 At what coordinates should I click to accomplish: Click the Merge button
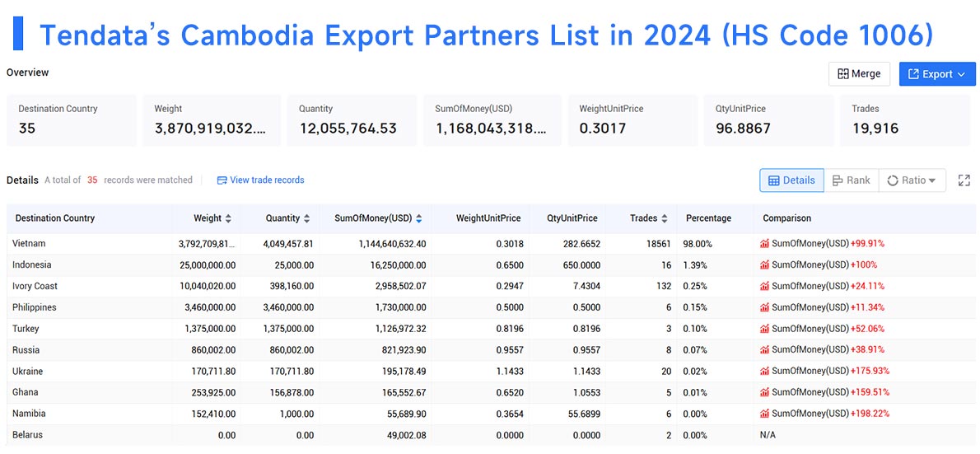click(x=859, y=74)
